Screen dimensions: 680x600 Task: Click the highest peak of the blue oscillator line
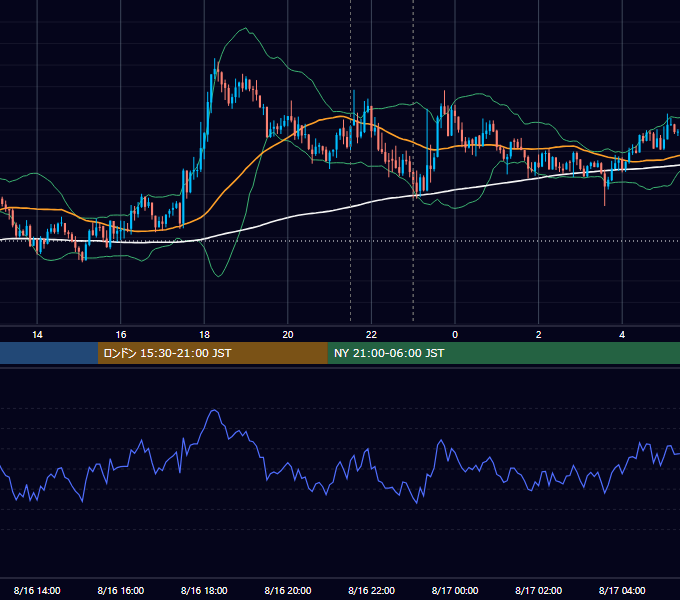coord(214,410)
